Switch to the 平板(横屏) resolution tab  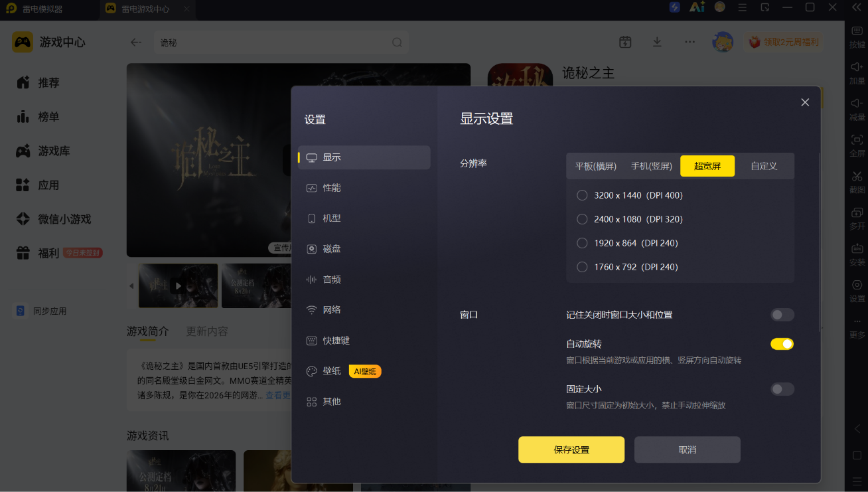pyautogui.click(x=596, y=166)
